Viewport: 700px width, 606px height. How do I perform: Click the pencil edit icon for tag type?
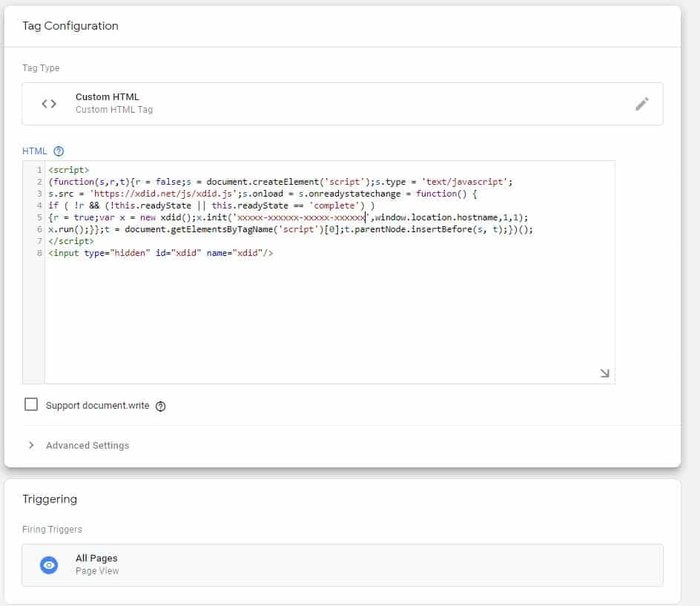641,104
